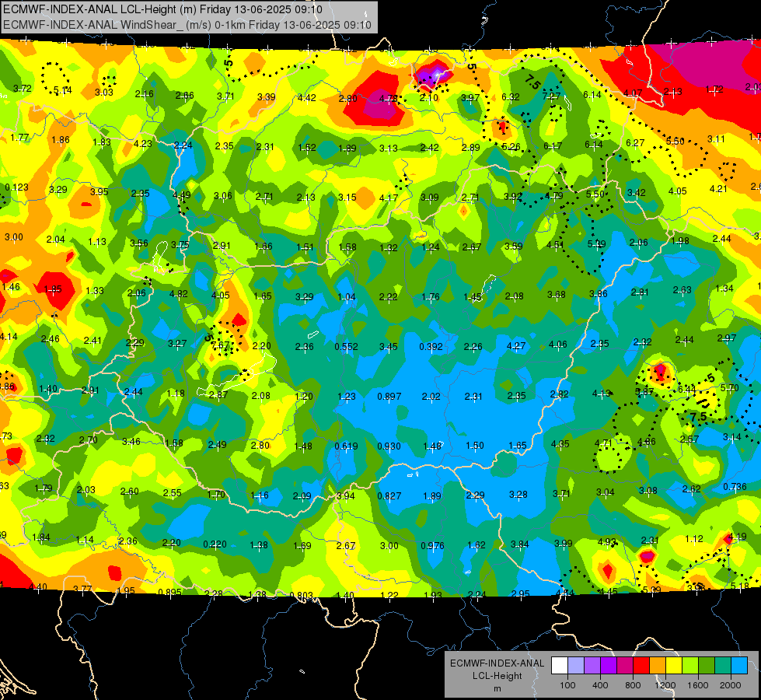The image size is (761, 700).
Task: Click the medium purple legend swatch
Action: click(x=592, y=666)
